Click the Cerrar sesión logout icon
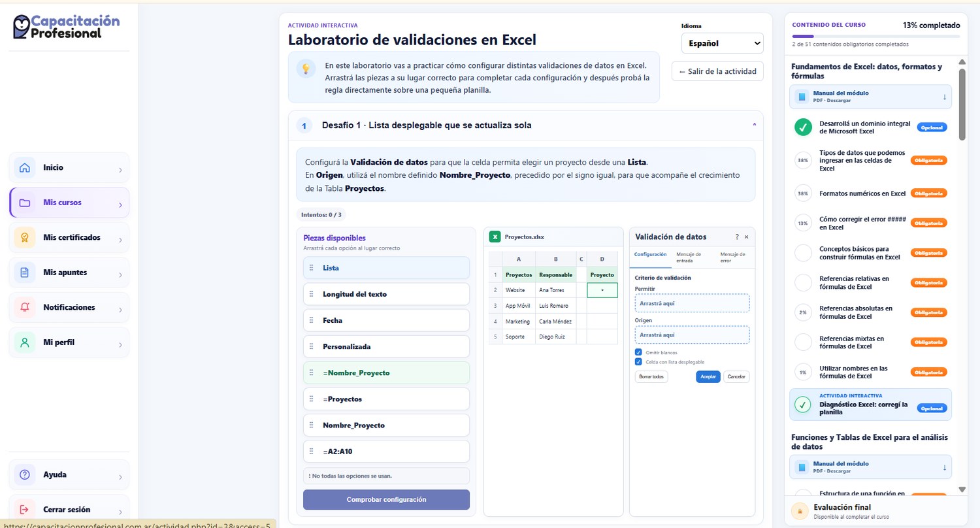The height and width of the screenshot is (528, 980). 25,509
